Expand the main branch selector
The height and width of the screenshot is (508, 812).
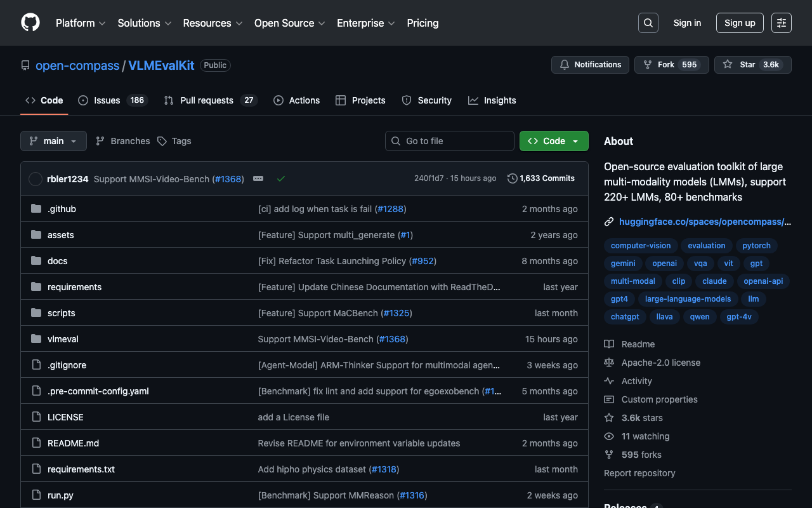(x=53, y=141)
